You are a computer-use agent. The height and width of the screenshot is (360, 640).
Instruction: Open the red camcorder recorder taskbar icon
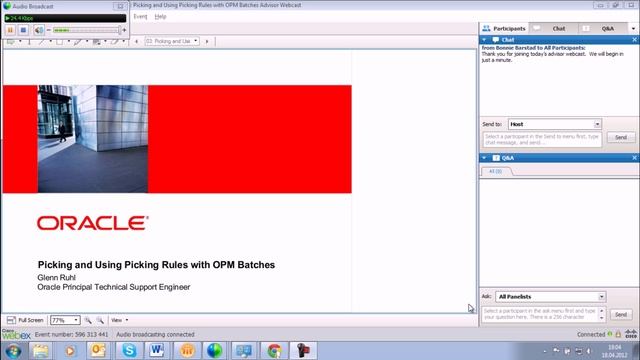(303, 351)
